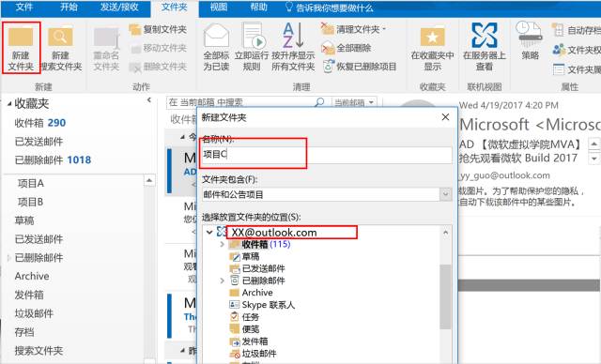Click 删除文件夹 (Delete Folder)

pyautogui.click(x=158, y=67)
